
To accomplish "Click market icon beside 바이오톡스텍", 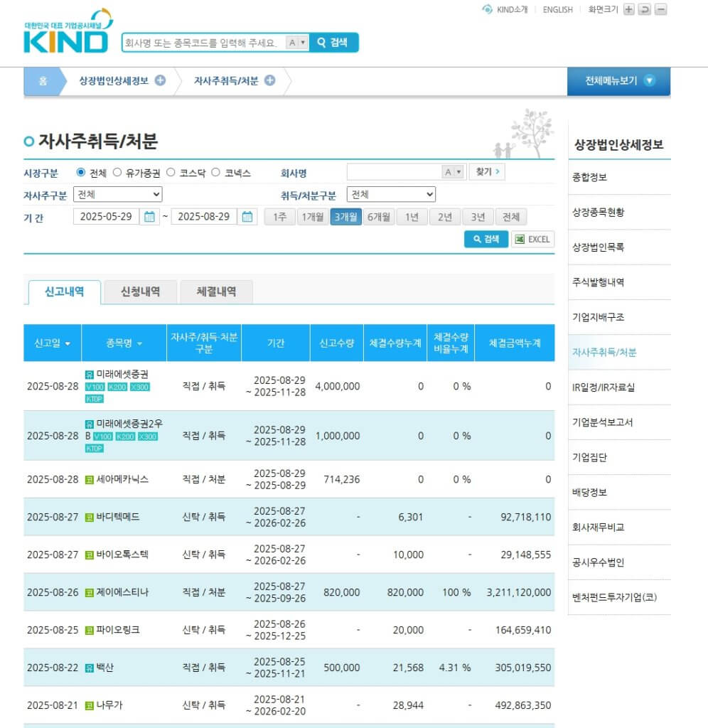I will tap(89, 555).
